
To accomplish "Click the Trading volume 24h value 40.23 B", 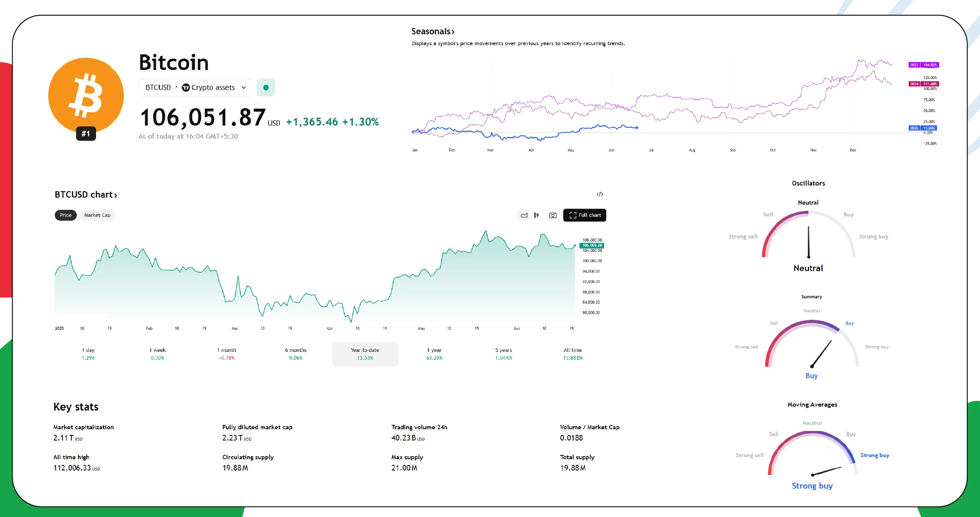I will pyautogui.click(x=408, y=438).
